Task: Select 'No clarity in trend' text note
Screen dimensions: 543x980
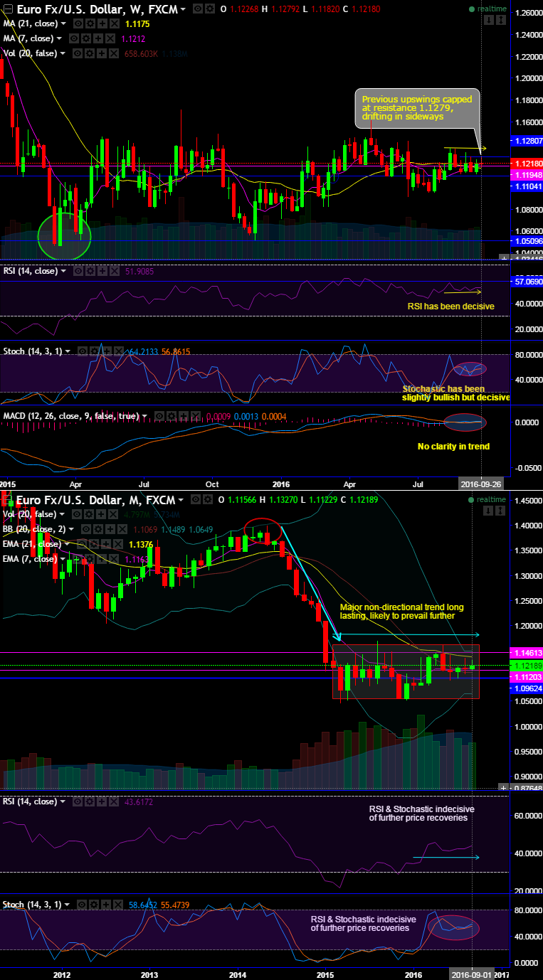Action: (453, 447)
